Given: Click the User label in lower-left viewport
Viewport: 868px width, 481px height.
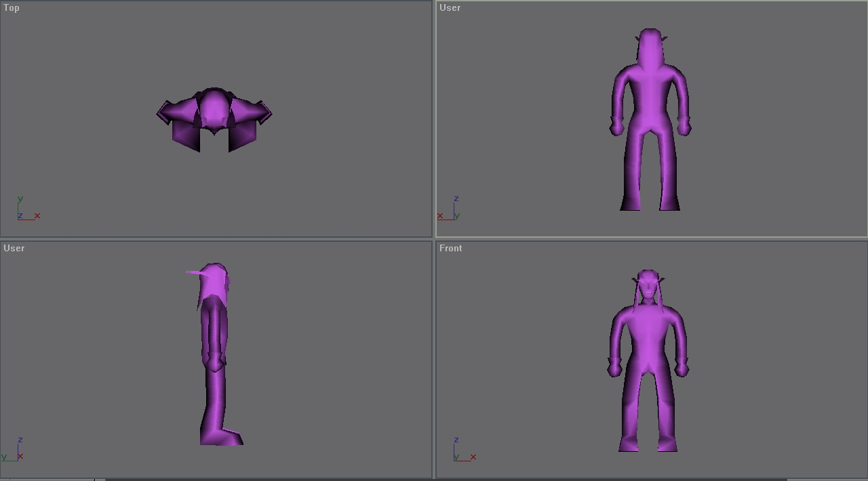Looking at the screenshot, I should point(14,249).
